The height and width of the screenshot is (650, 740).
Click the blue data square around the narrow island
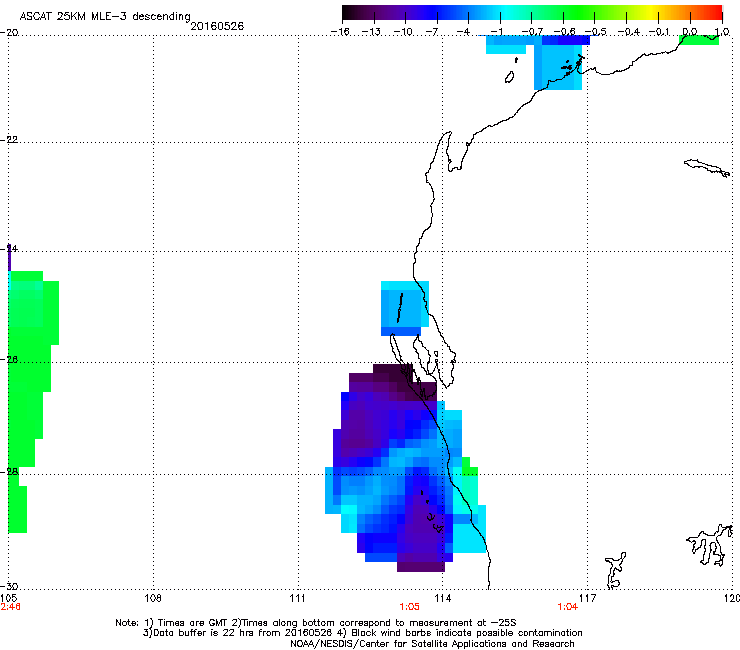click(x=404, y=308)
